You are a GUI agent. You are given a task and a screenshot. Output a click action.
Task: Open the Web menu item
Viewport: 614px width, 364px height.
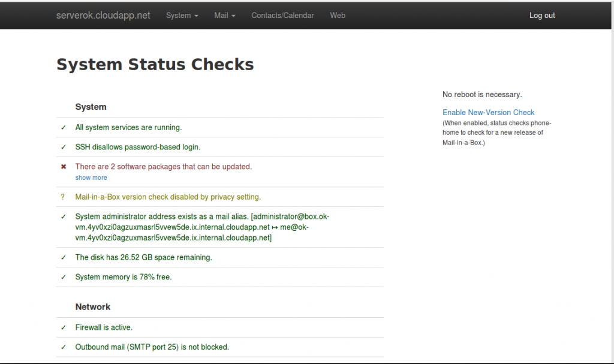[337, 16]
